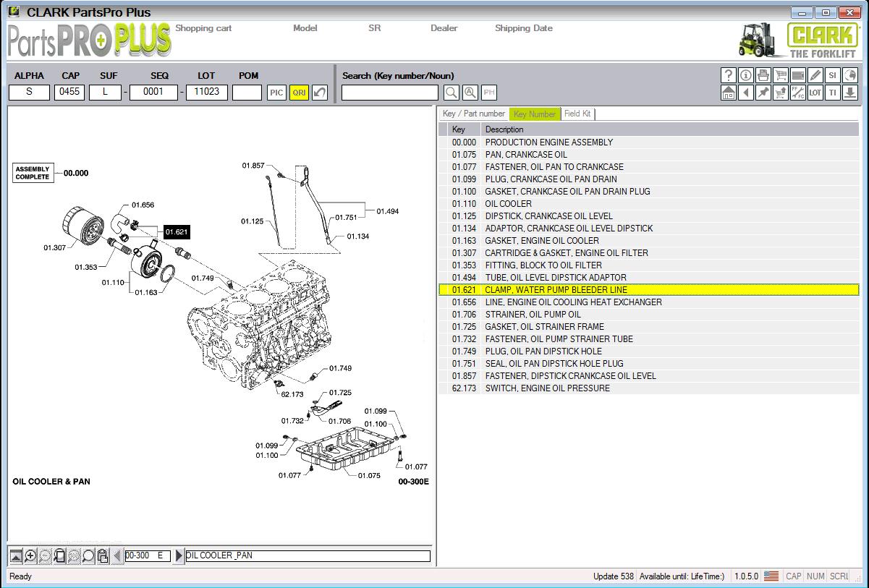The width and height of the screenshot is (869, 588).
Task: Click the help question mark icon
Action: (729, 75)
